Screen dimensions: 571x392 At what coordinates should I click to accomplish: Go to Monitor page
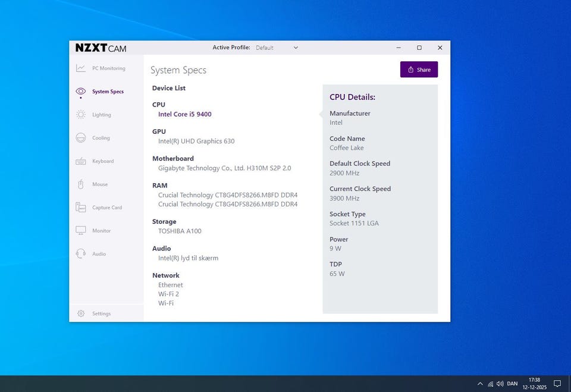101,231
